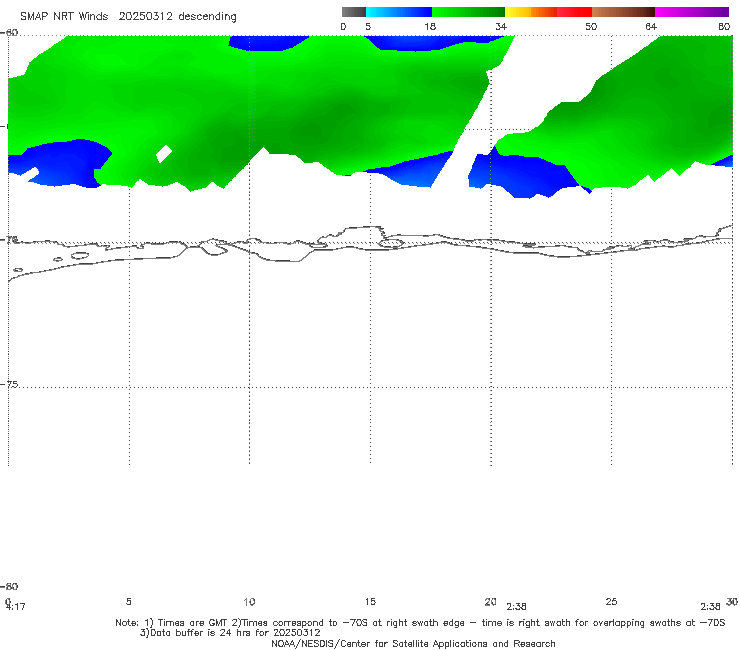Click the 'Data buffer is 24 hrs' note line
The image size is (740, 650).
coord(230,633)
